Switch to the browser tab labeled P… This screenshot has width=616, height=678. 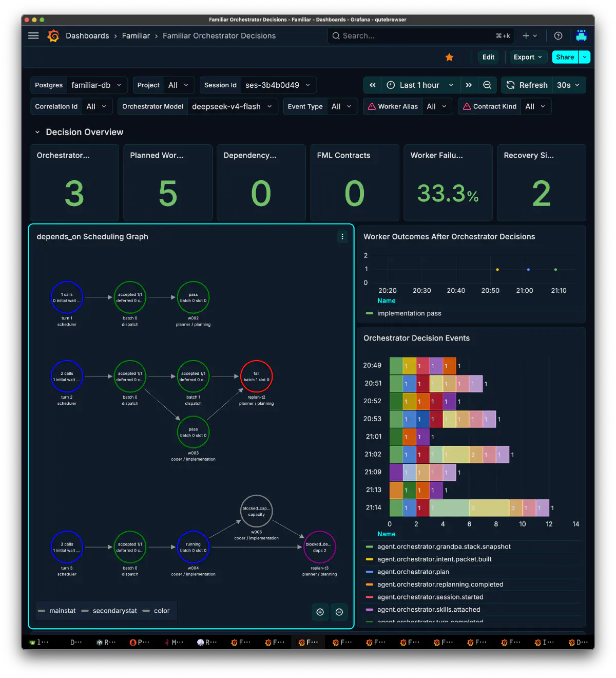(x=139, y=642)
